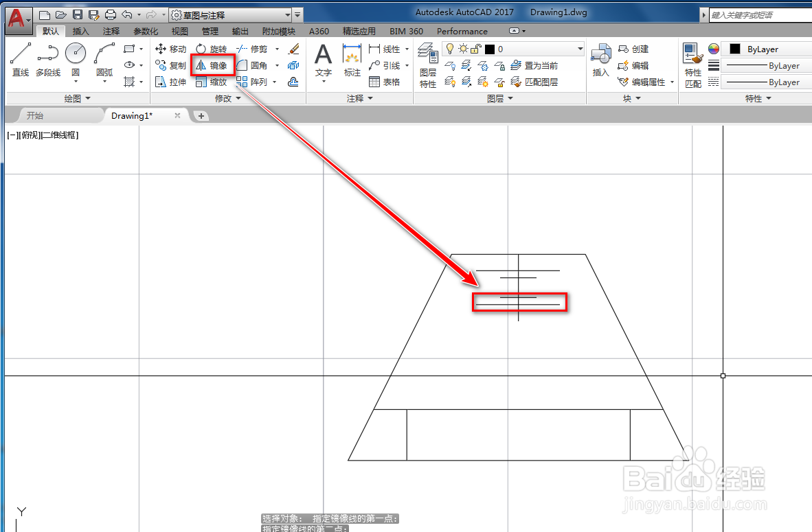The image size is (812, 532).
Task: Click the 特性匹配 (Match Properties) tool
Action: (x=693, y=65)
